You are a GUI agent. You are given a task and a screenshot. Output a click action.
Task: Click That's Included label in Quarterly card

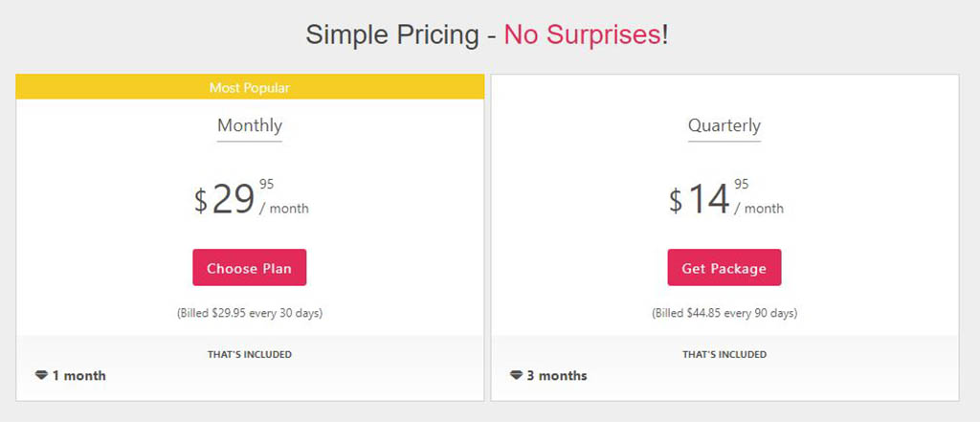click(724, 354)
